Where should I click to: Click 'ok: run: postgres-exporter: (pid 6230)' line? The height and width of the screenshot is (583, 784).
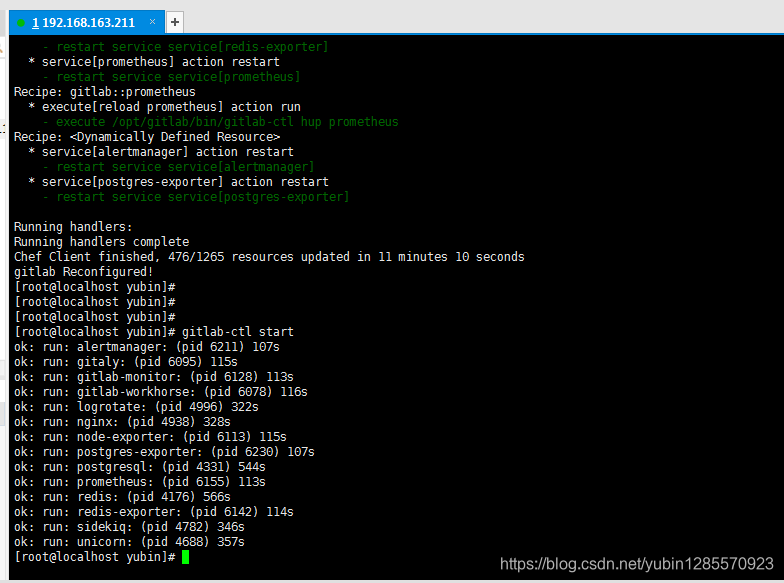(x=164, y=452)
